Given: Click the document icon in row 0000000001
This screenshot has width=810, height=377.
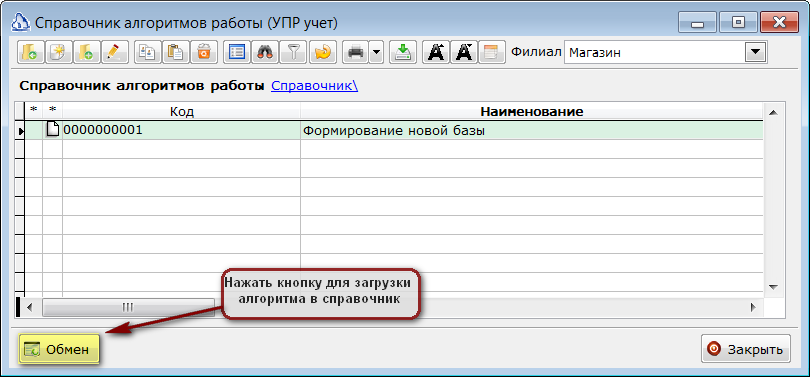Looking at the screenshot, I should pyautogui.click(x=53, y=129).
